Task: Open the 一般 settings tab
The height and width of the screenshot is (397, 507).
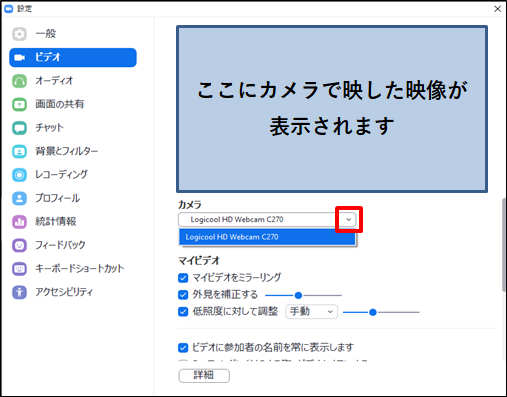Action: 73,34
